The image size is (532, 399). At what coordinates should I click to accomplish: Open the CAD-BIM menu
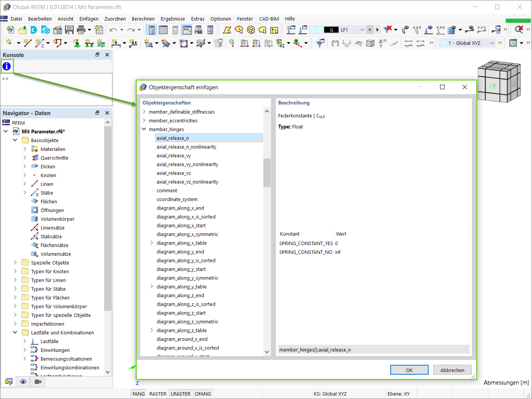point(269,19)
